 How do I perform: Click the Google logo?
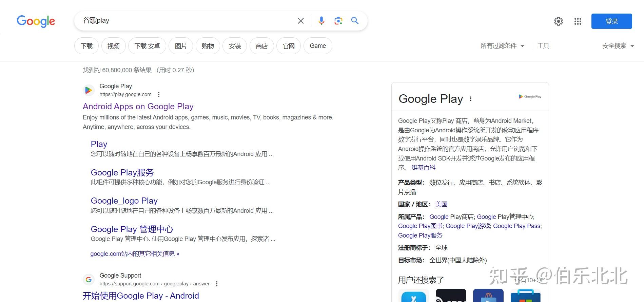tap(36, 21)
